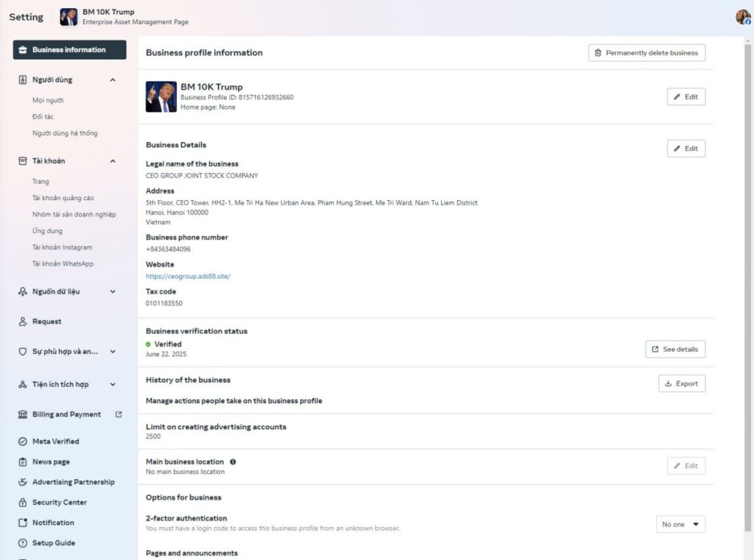The image size is (754, 560).
Task: Click the Verified status label
Action: [168, 344]
